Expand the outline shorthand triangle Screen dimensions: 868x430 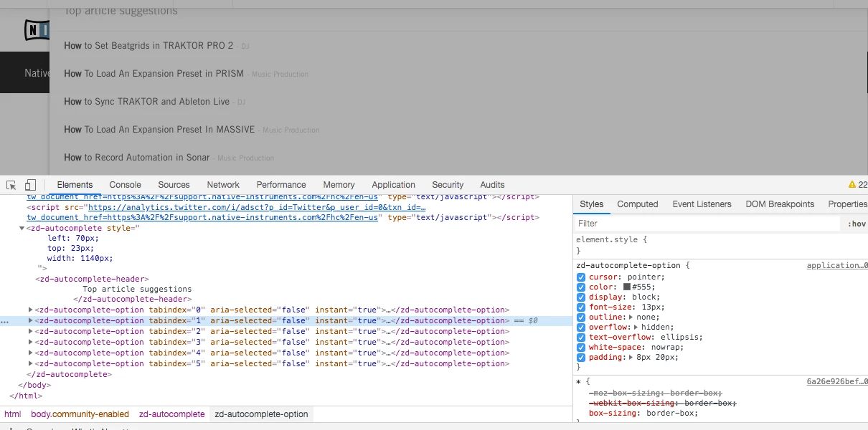[x=631, y=317]
